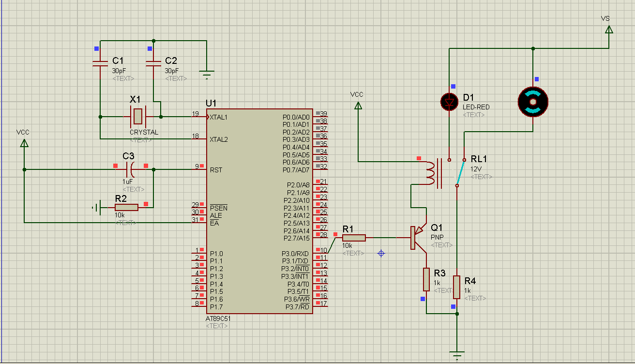Image resolution: width=635 pixels, height=364 pixels.
Task: Click resistor R4 body
Action: click(x=456, y=287)
